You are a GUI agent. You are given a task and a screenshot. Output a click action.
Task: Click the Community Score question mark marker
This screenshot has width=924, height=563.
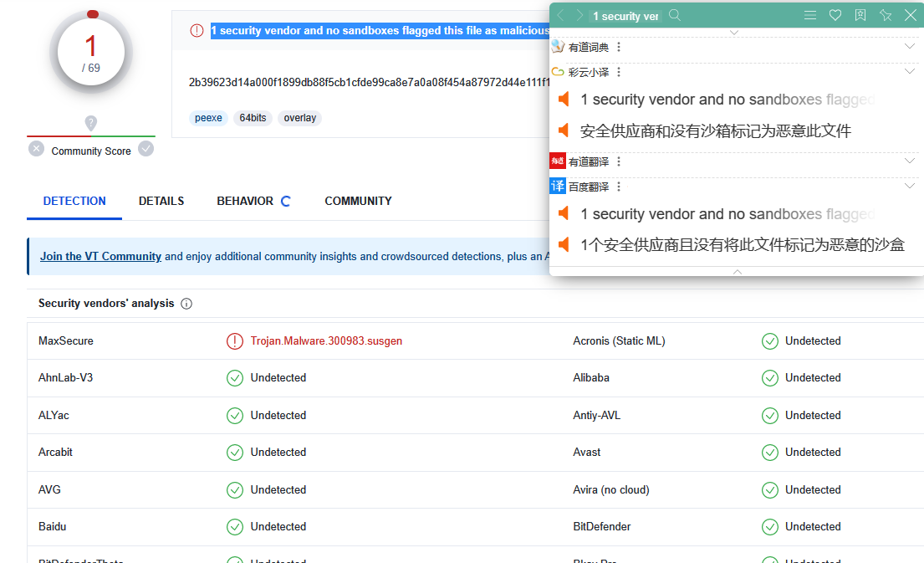point(91,123)
